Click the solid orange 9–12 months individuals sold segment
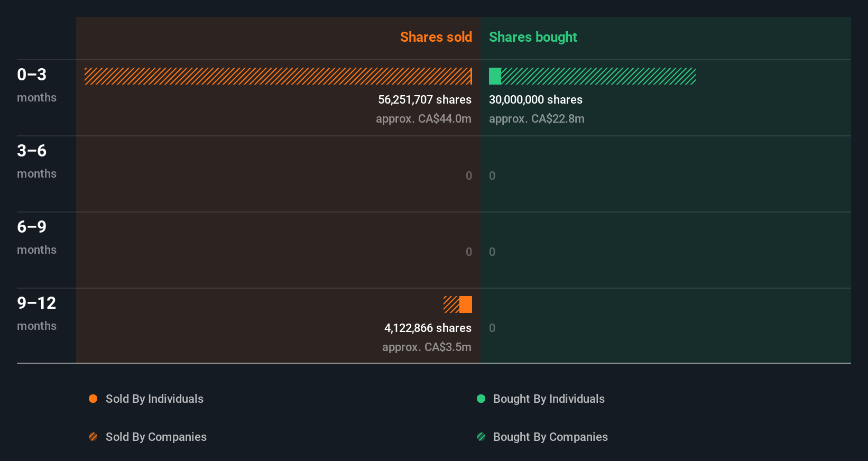Viewport: 868px width, 461px height. coord(466,305)
